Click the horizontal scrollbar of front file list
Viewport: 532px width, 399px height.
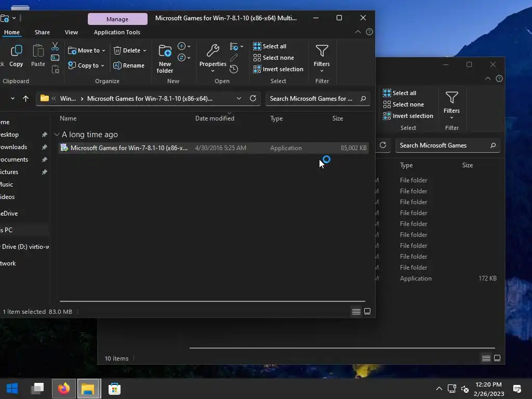[x=212, y=301]
